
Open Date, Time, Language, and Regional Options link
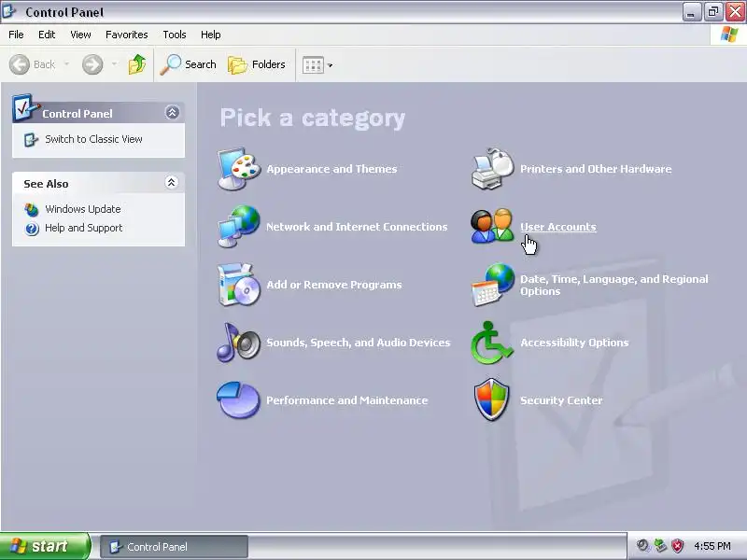click(614, 285)
